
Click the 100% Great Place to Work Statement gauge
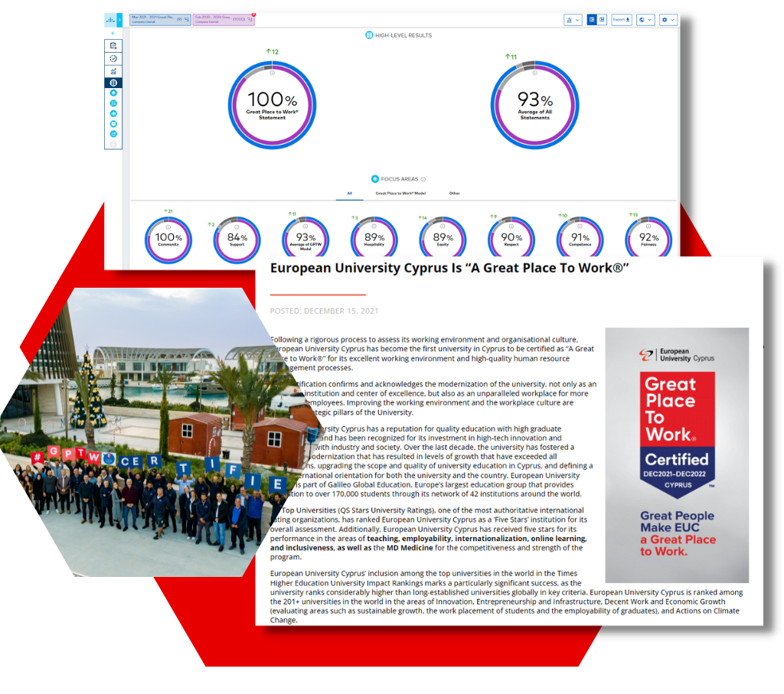(x=272, y=105)
